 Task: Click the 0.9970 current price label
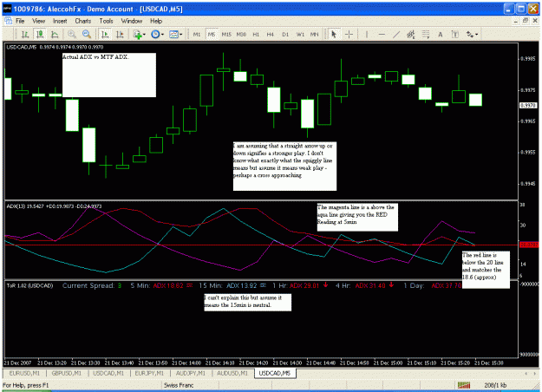coord(528,105)
